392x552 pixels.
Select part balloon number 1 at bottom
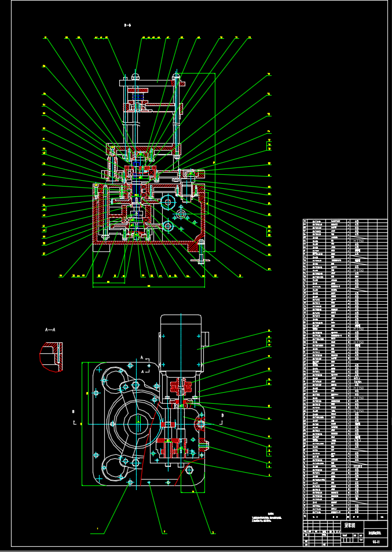pyautogui.click(x=97, y=528)
